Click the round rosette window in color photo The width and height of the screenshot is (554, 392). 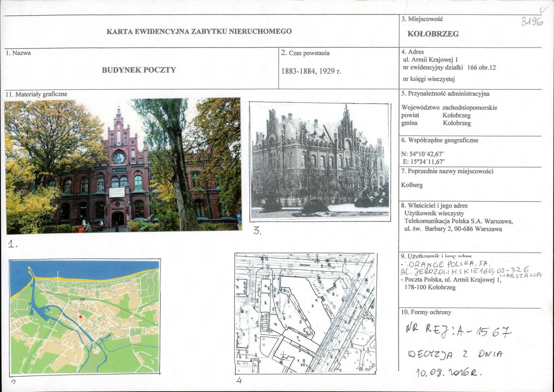click(119, 157)
